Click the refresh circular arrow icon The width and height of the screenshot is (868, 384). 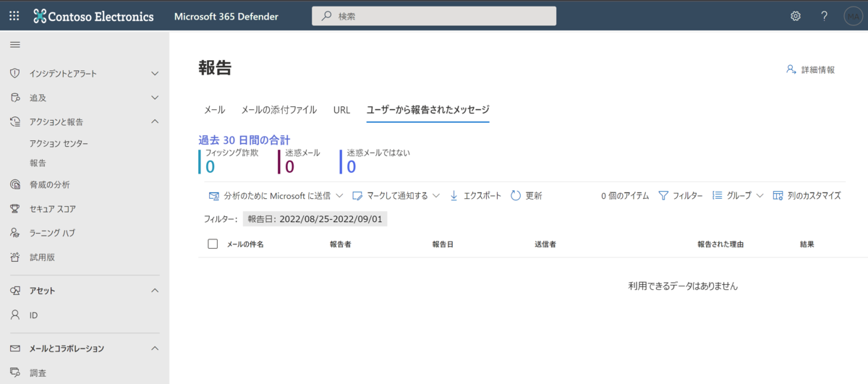516,195
